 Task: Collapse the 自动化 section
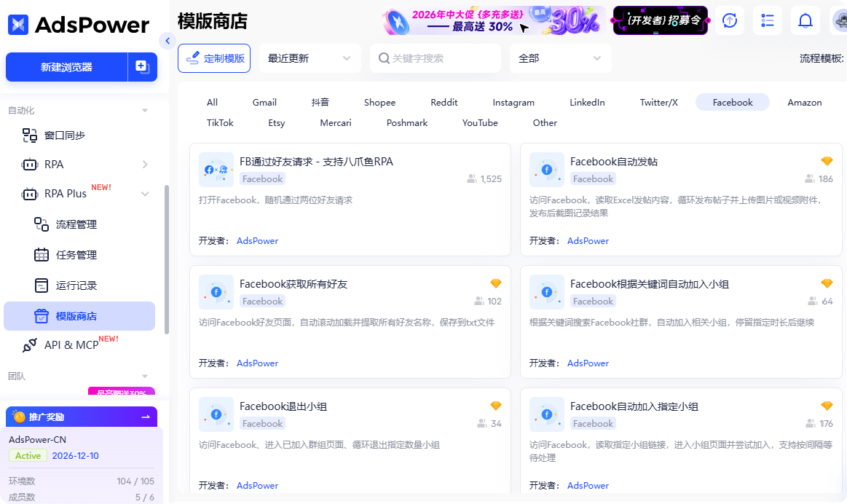[145, 110]
